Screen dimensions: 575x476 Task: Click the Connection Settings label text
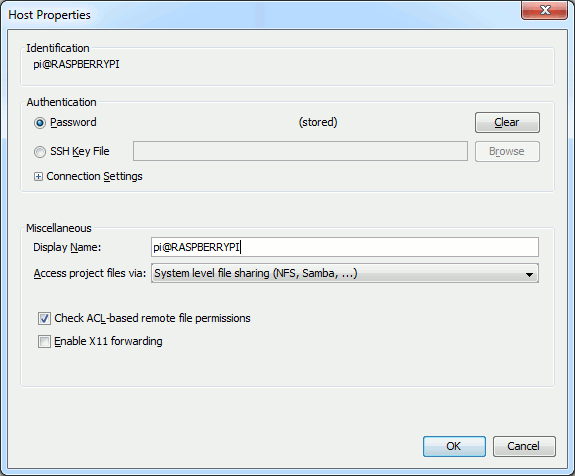[94, 176]
